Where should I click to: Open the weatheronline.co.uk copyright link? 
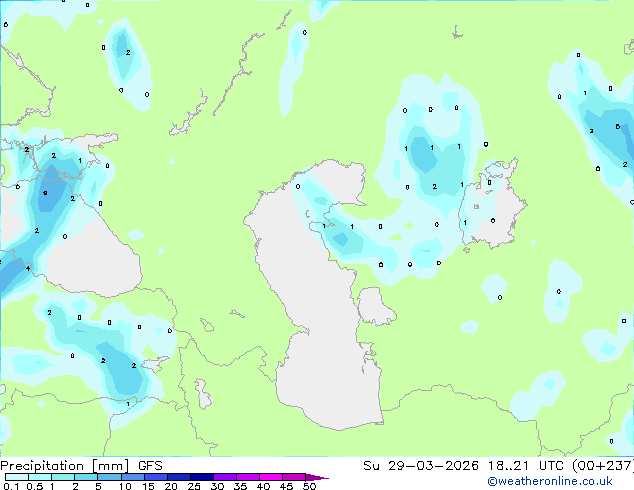550,481
